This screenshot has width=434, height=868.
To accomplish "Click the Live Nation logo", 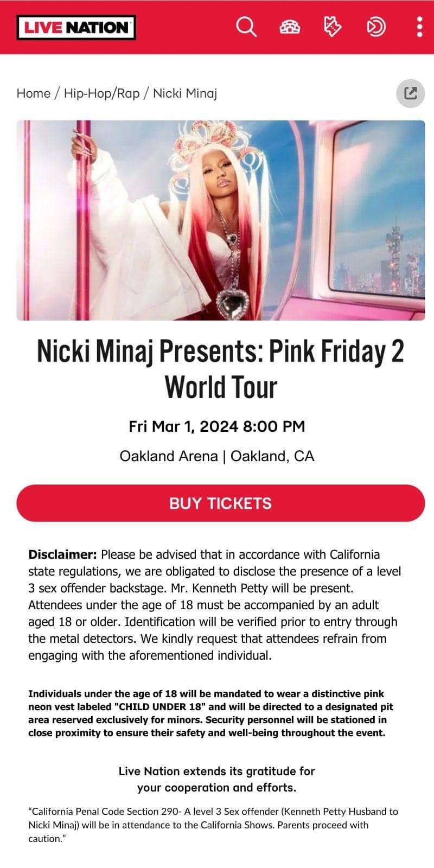I will (x=76, y=27).
